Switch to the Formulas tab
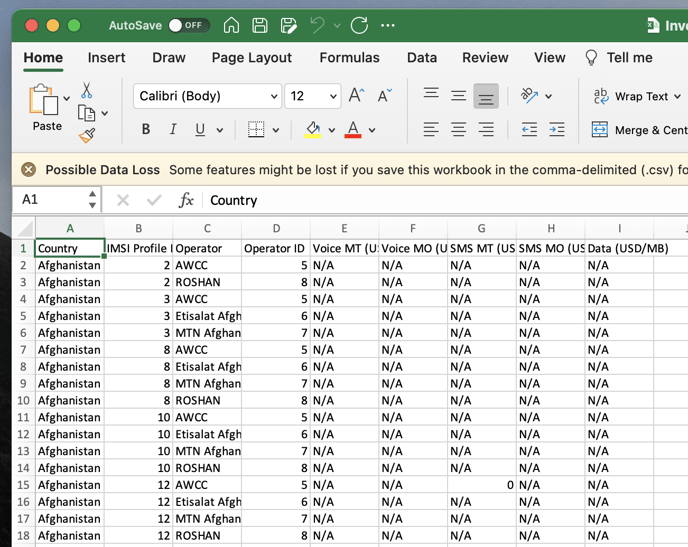Screen dimensions: 688x547 pos(349,58)
